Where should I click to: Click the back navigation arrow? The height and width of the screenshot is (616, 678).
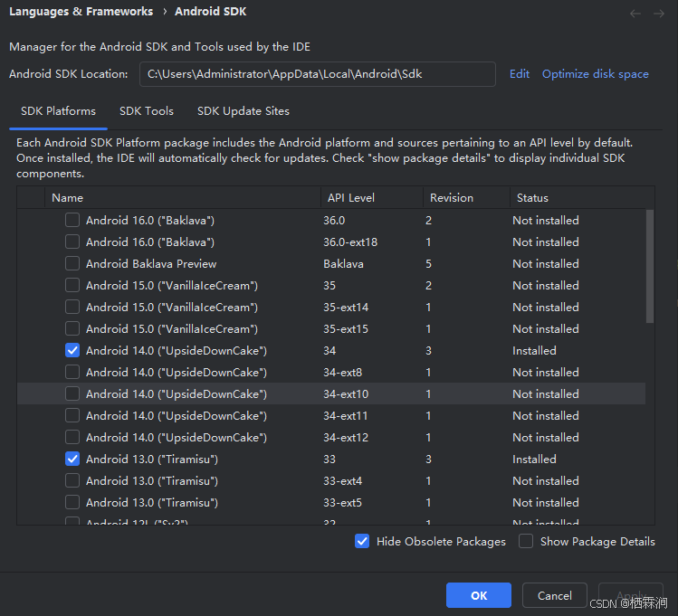[x=635, y=14]
